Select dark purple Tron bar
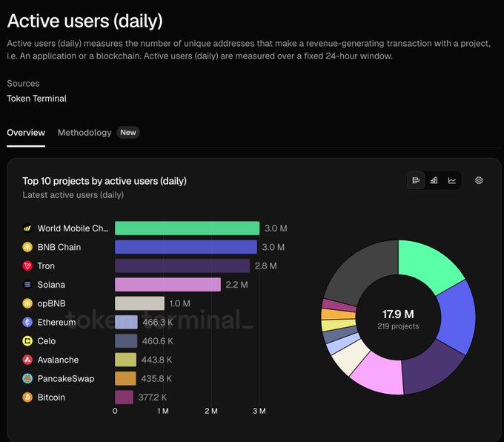 click(182, 265)
